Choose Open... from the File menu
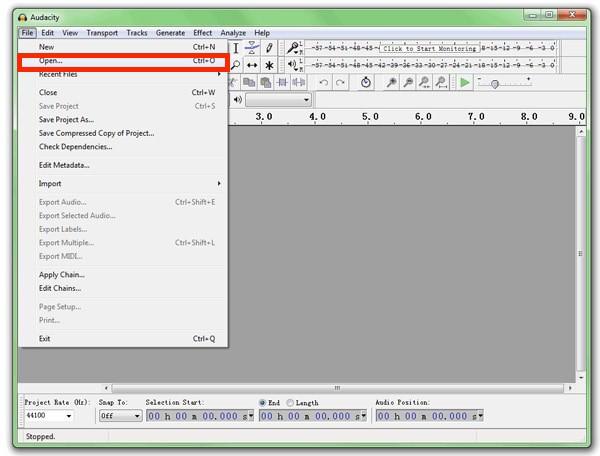600x456 pixels. pos(123,61)
